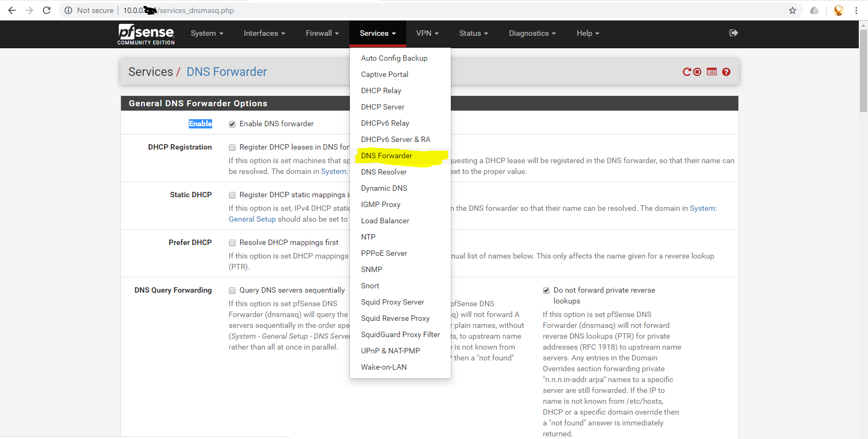Click the pfSense logo
Image resolution: width=868 pixels, height=439 pixels.
146,34
